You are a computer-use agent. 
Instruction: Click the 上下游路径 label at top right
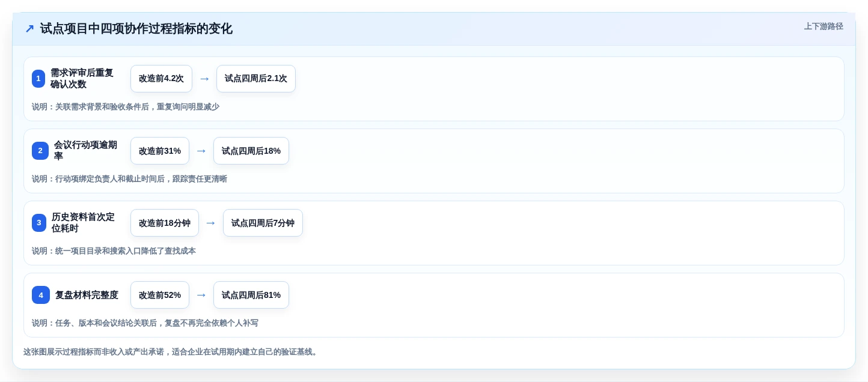824,26
